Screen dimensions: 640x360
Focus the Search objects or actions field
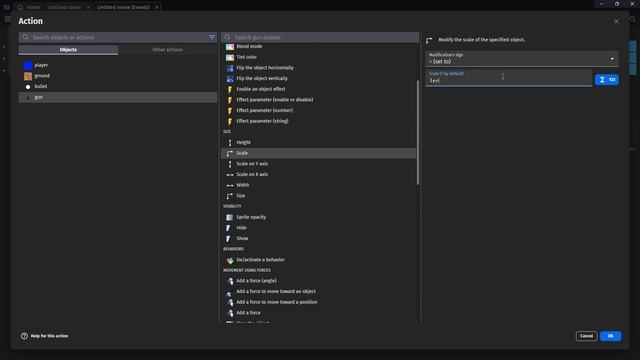point(118,37)
